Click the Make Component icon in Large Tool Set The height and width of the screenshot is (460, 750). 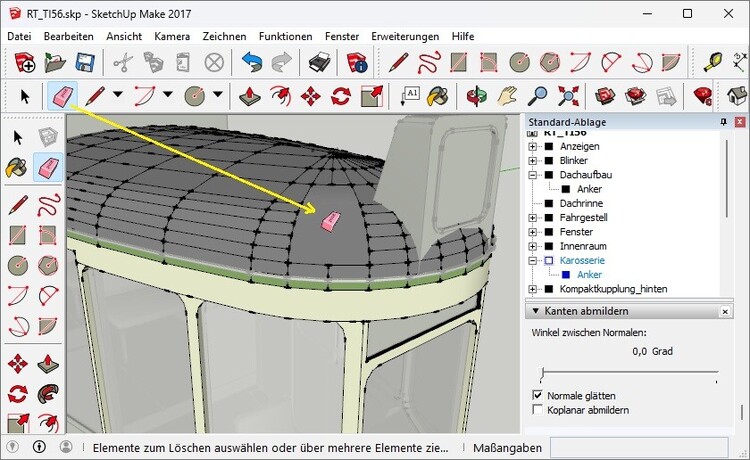48,138
